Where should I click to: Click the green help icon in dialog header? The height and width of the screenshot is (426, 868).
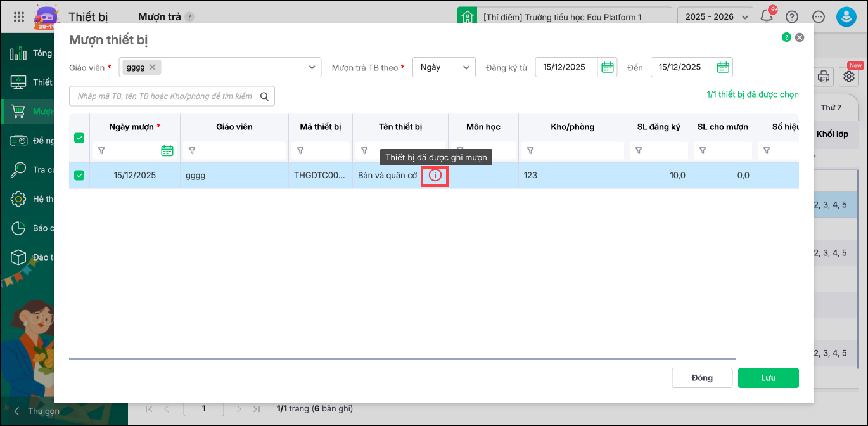tap(786, 37)
